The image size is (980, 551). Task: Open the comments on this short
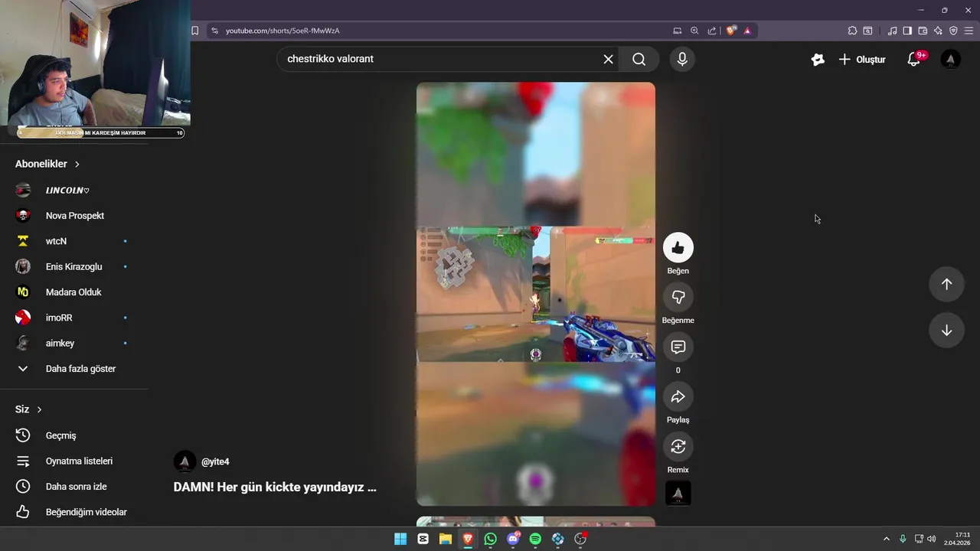[678, 347]
